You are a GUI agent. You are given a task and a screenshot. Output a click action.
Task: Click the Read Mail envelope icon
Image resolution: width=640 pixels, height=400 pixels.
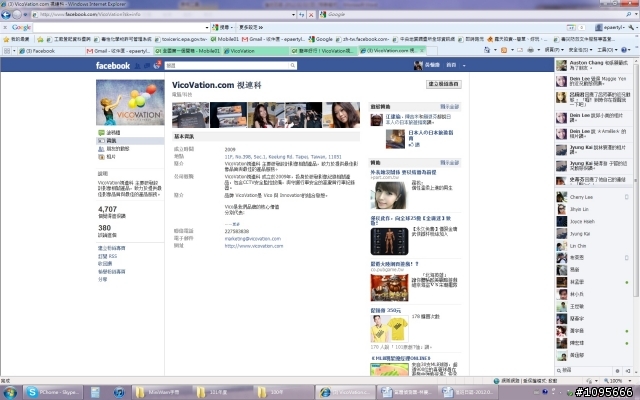[x=520, y=50]
